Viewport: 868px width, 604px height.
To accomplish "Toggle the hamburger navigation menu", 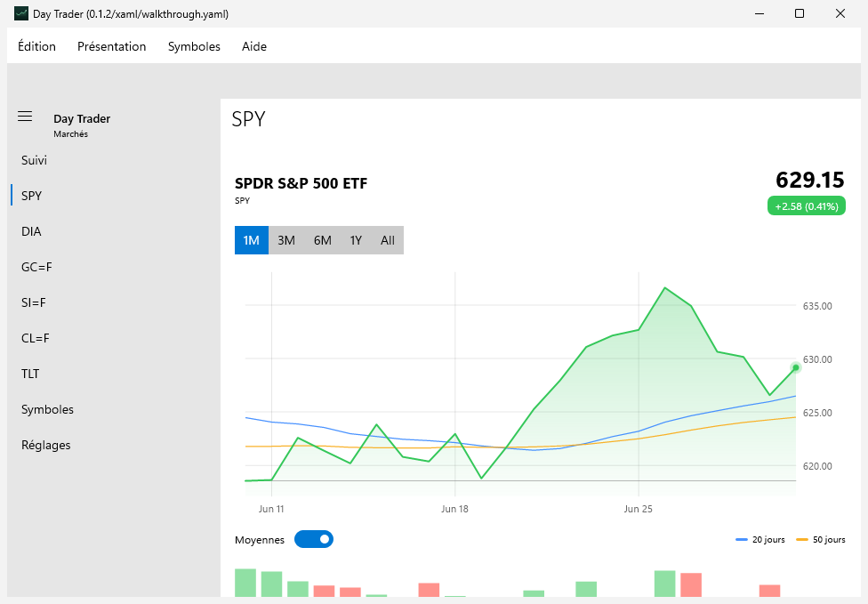I will (x=25, y=117).
